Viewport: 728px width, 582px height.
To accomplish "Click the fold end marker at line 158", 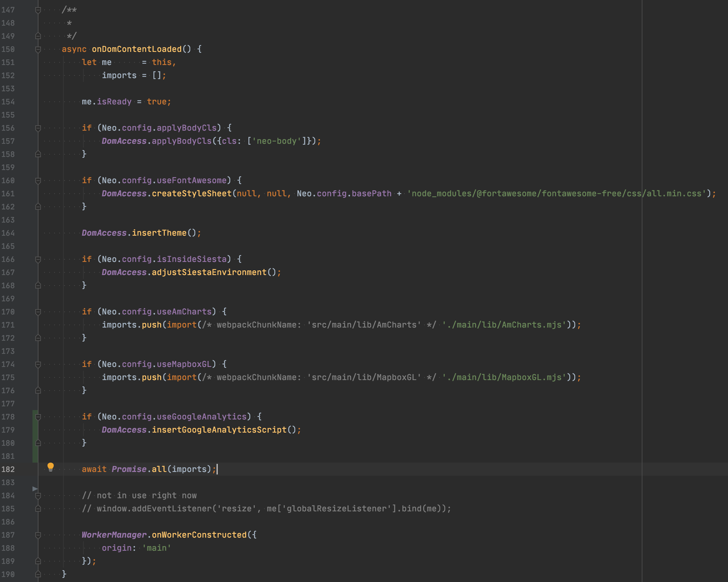I will pos(38,154).
